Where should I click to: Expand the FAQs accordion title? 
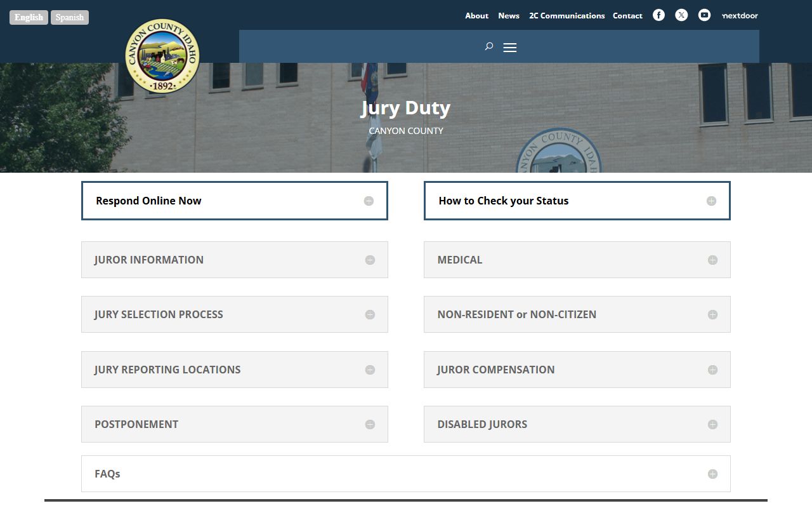107,474
